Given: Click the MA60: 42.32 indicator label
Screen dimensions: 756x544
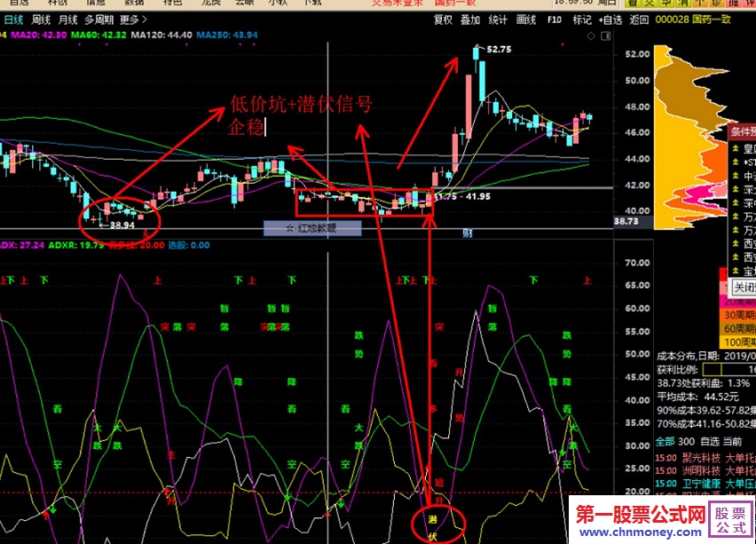Looking at the screenshot, I should [x=98, y=35].
